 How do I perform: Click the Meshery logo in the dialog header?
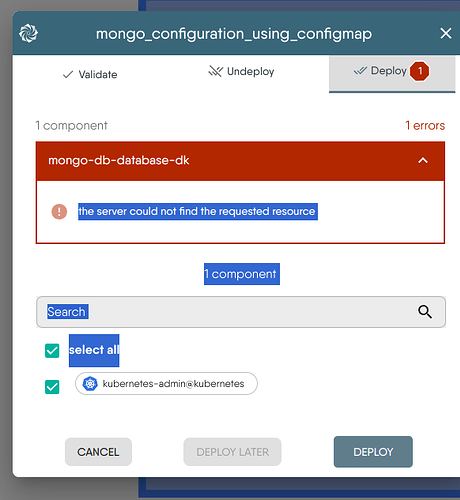28,33
